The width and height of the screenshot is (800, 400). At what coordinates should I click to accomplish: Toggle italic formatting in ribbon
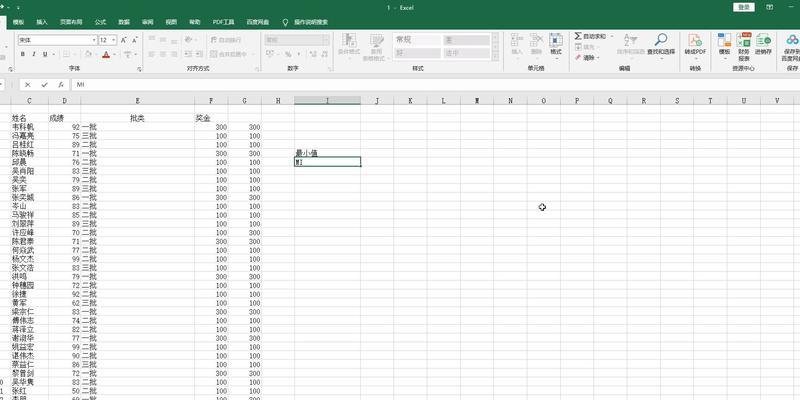[34, 54]
